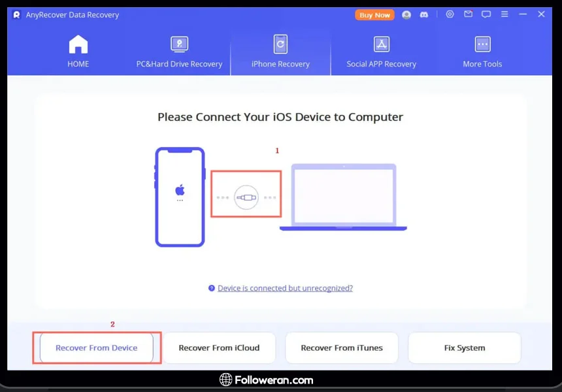The height and width of the screenshot is (392, 562).
Task: Click the USB cable connector icon
Action: coord(246,197)
